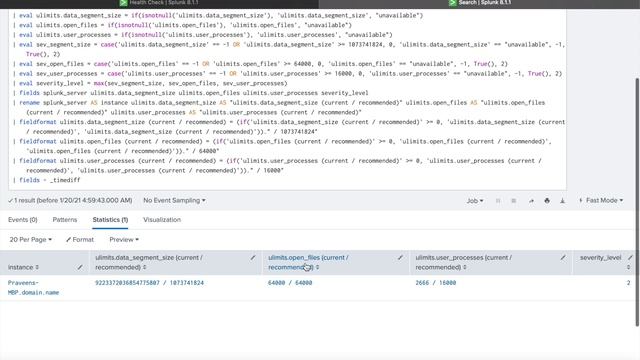Click the severity level value 2

[x=629, y=282]
